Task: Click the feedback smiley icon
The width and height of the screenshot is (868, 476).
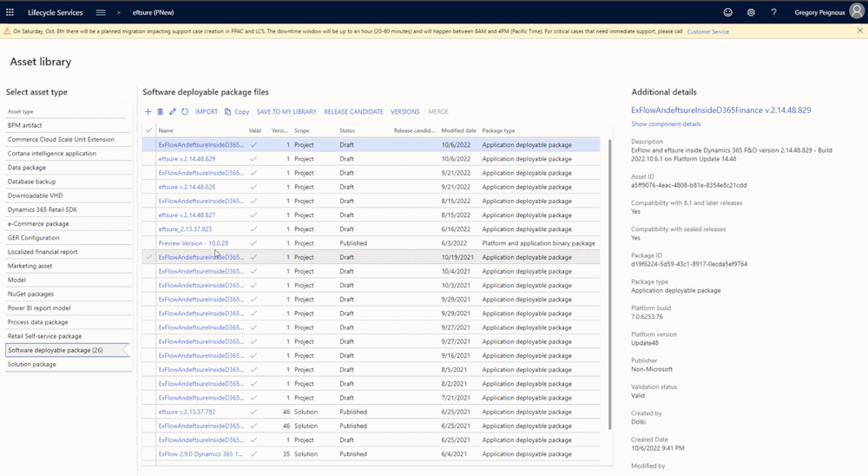Action: coord(728,12)
